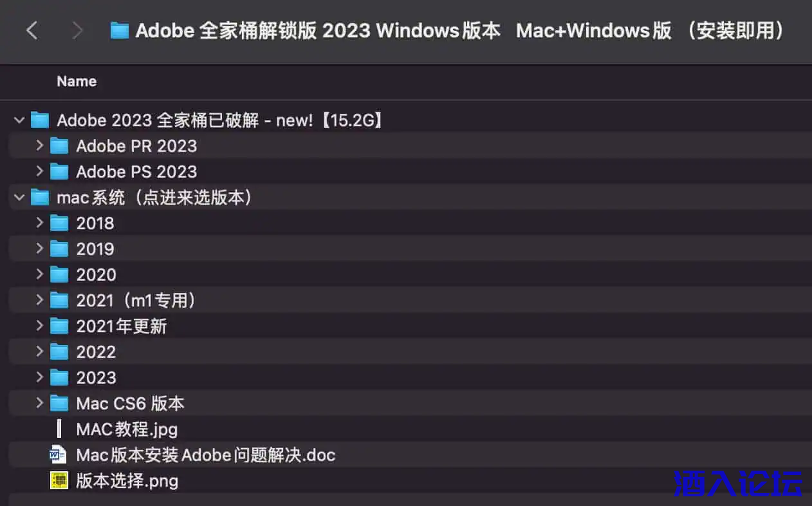The image size is (812, 506).
Task: Expand the 2023 folder under mac系统
Action: click(39, 377)
